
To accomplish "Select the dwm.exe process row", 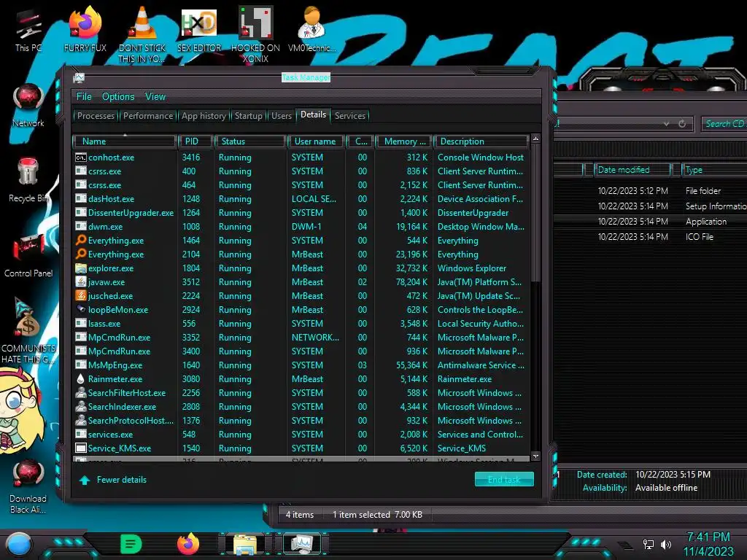I will tap(301, 227).
